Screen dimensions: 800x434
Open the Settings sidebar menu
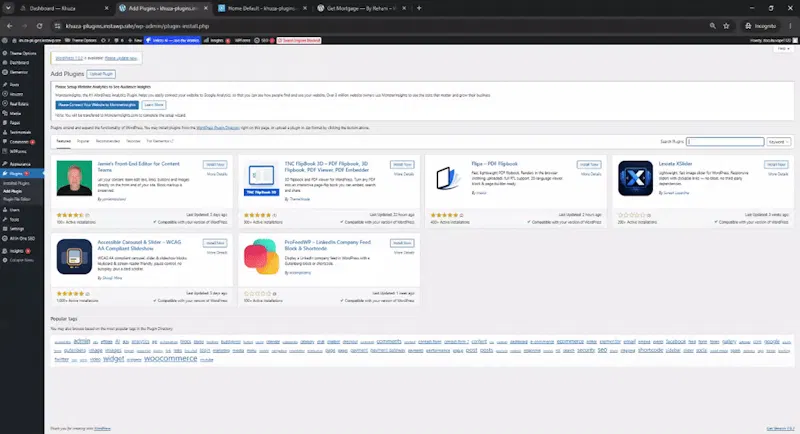click(x=17, y=229)
